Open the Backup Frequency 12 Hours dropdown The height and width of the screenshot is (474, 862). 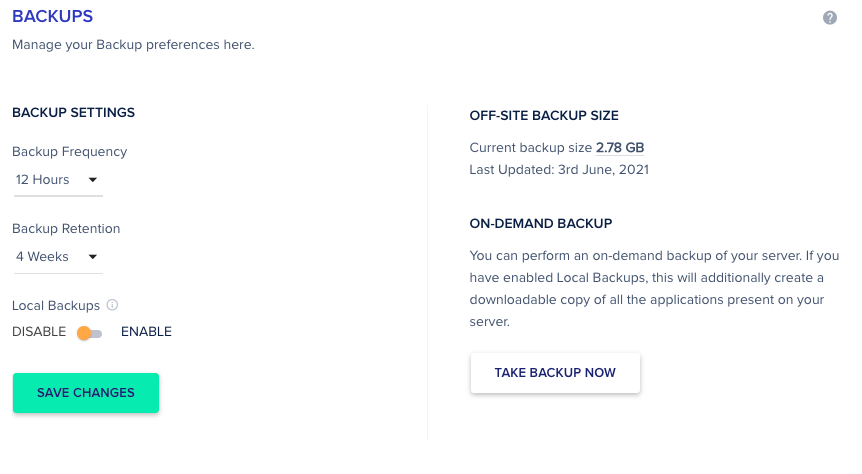coord(56,180)
